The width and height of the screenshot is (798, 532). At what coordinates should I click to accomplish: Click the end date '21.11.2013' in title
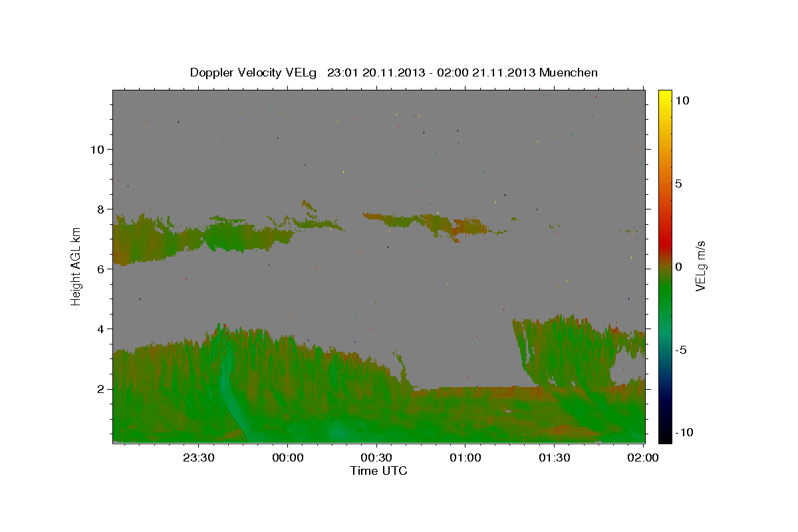[x=503, y=72]
